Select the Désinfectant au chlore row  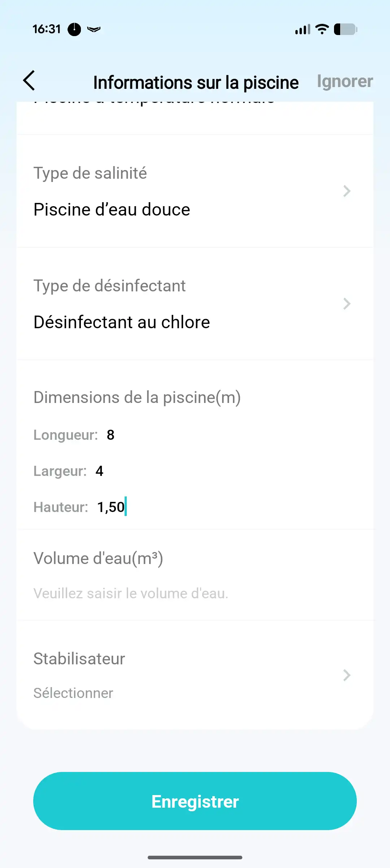click(122, 322)
